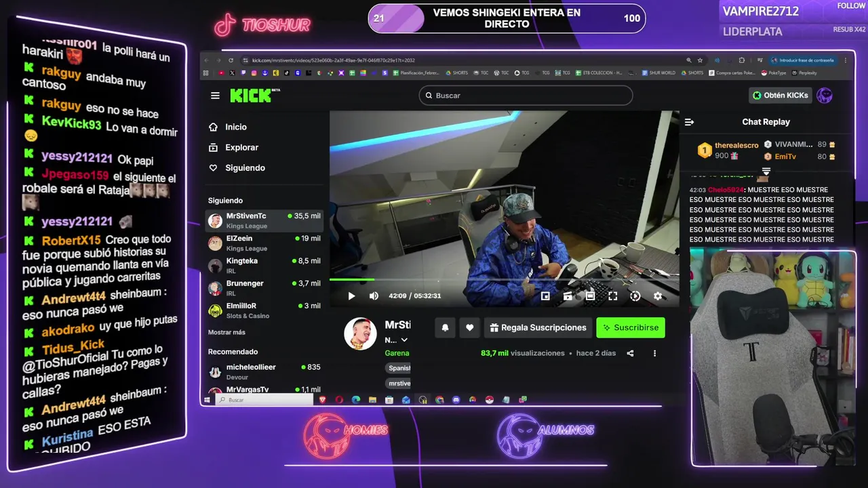Image resolution: width=868 pixels, height=488 pixels.
Task: Select Brunenger channel in sidebar
Action: click(x=264, y=287)
